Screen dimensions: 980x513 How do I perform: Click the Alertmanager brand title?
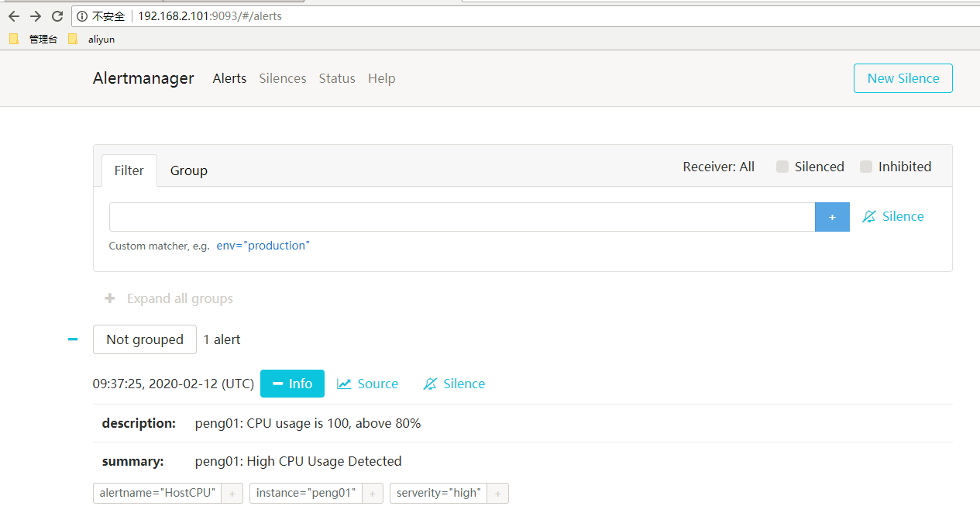[143, 78]
